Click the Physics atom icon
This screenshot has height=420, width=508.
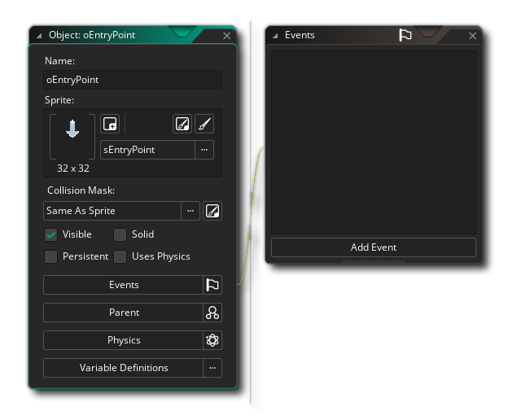click(212, 340)
